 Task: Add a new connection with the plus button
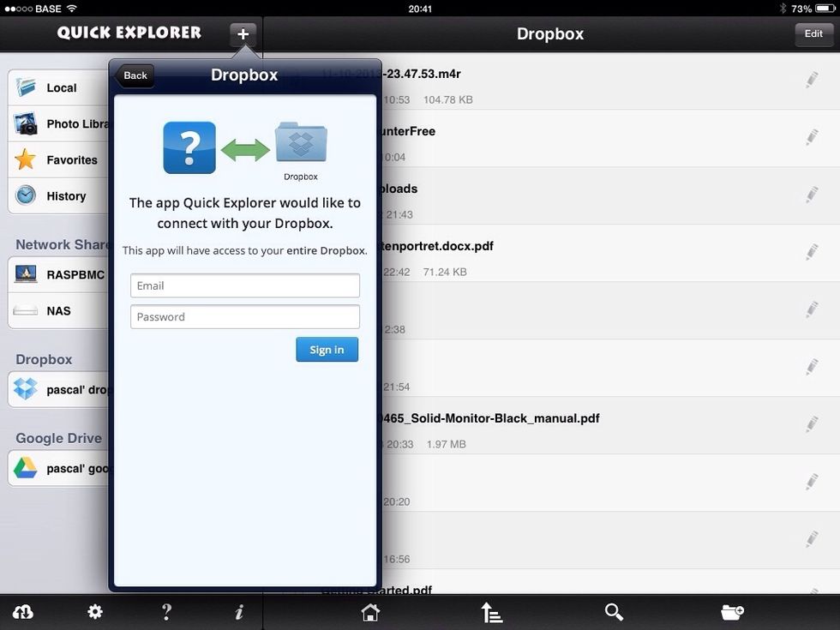click(x=242, y=34)
